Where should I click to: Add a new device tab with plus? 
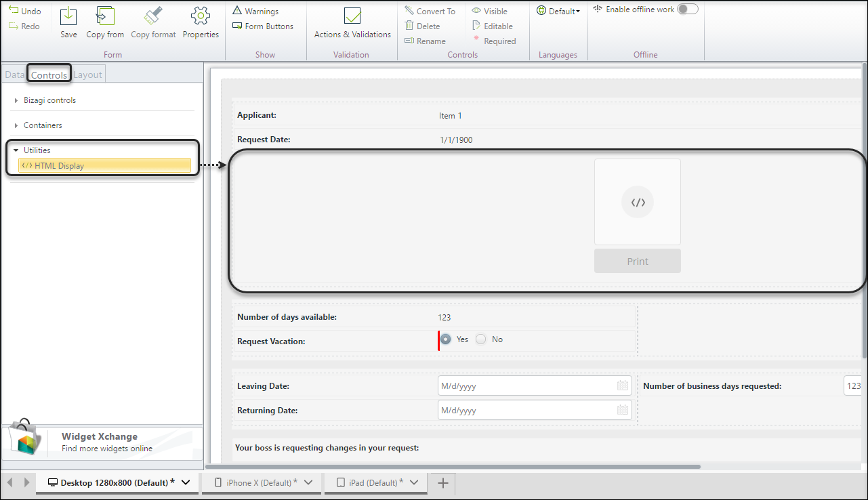click(442, 482)
